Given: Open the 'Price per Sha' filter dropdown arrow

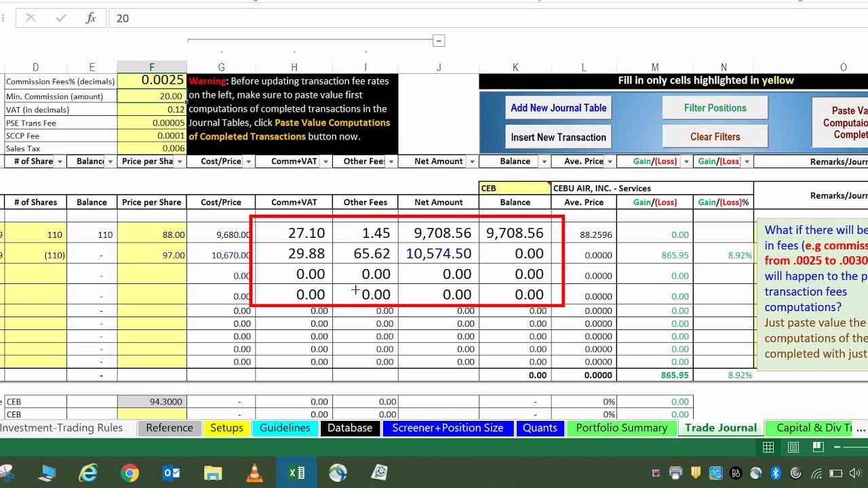Looking at the screenshot, I should point(180,161).
